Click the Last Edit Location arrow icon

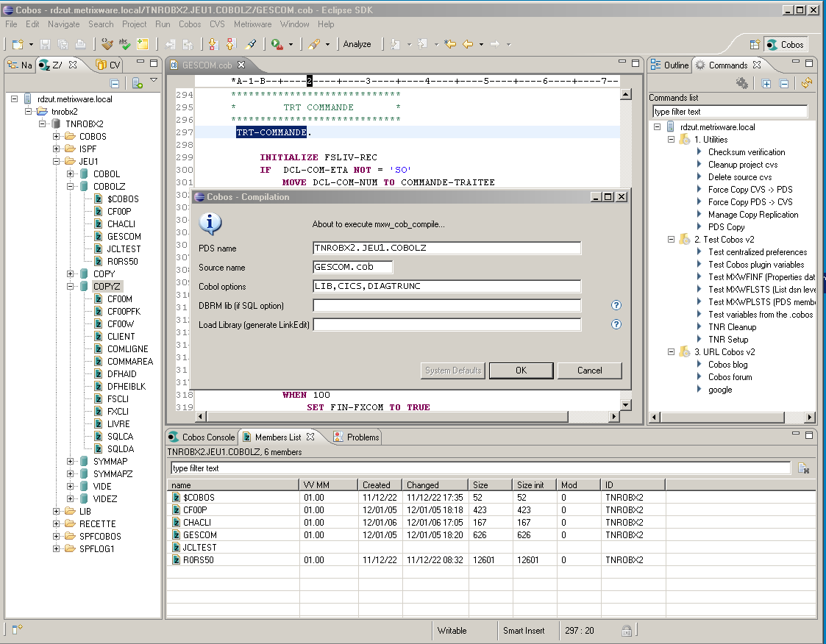[x=449, y=44]
